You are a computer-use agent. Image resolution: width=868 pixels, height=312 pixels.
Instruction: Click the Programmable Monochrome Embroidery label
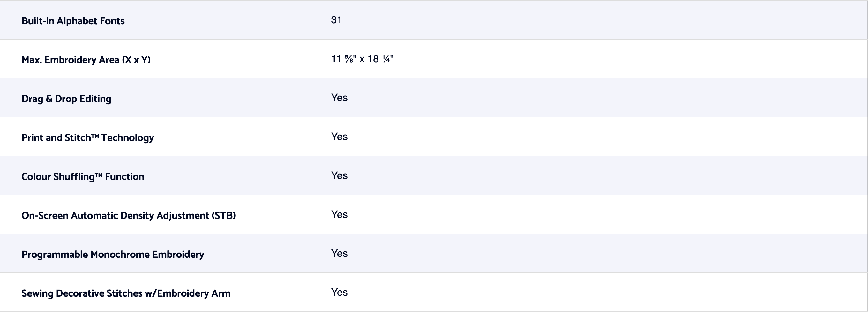(x=113, y=254)
